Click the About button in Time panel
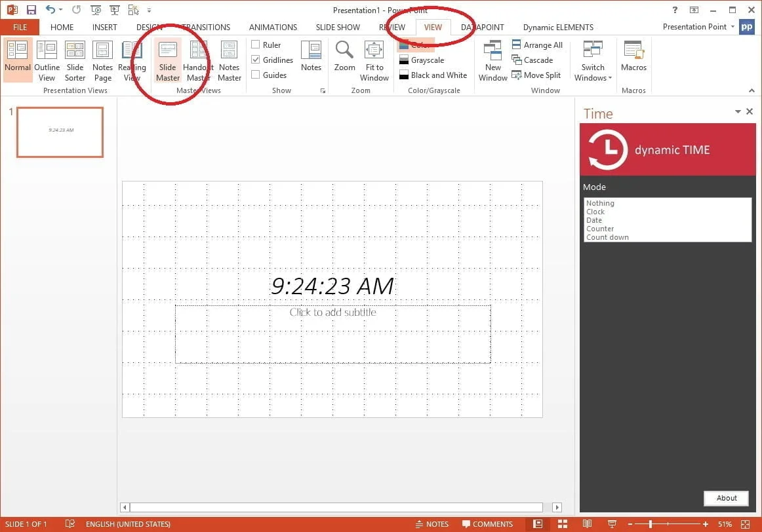 pyautogui.click(x=726, y=498)
